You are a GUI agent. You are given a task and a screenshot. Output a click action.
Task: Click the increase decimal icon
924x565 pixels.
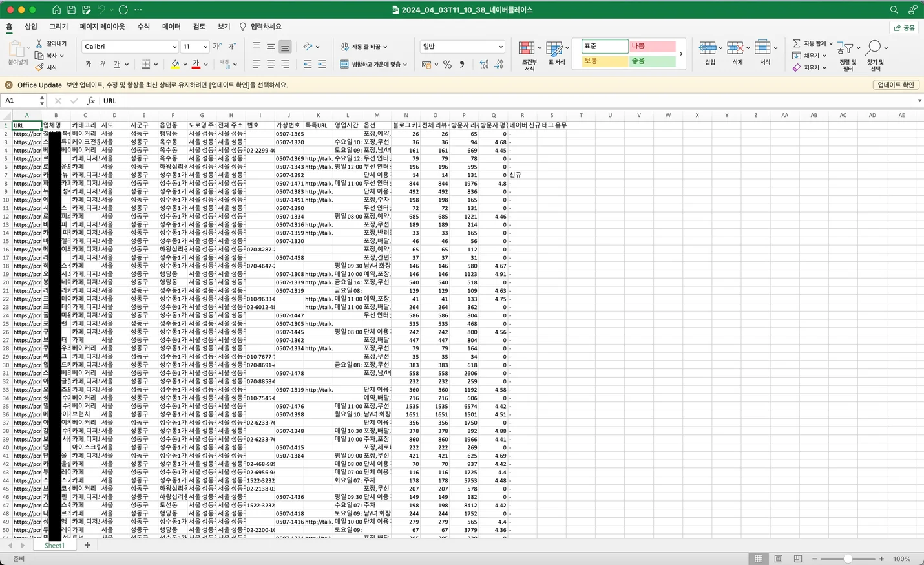(485, 64)
